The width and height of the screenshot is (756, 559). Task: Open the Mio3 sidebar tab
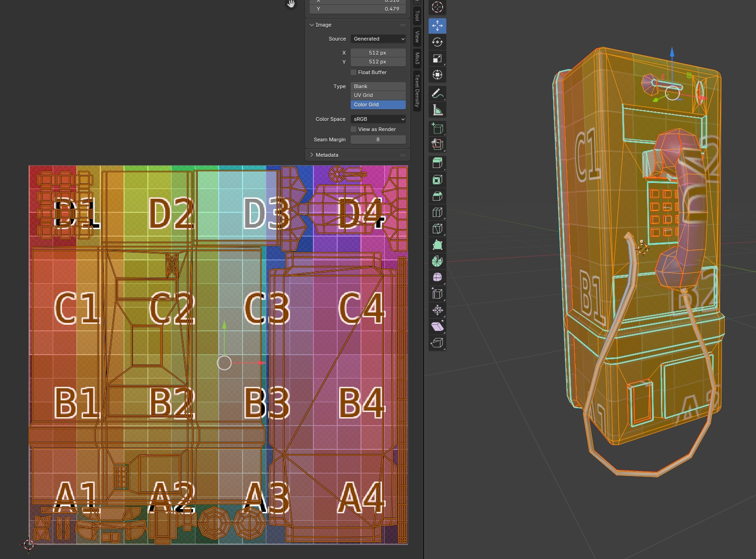point(417,58)
